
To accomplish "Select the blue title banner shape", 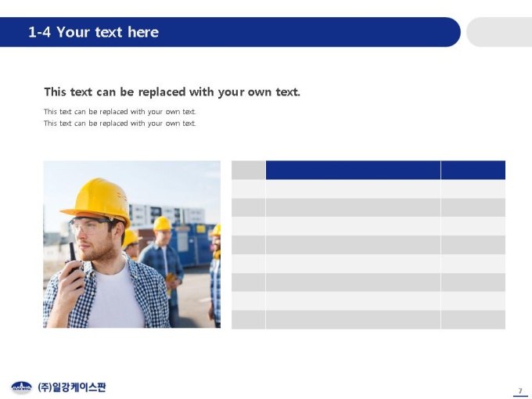I will tap(230, 32).
